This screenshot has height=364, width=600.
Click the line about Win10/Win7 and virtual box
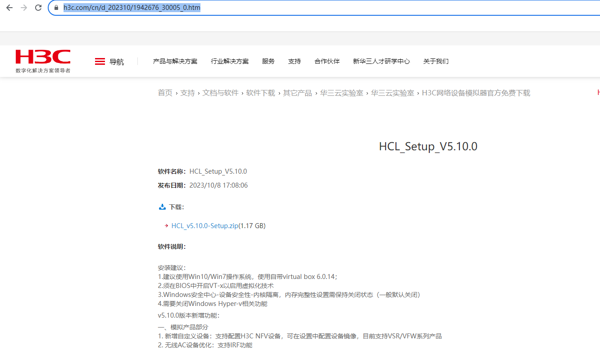tap(248, 277)
